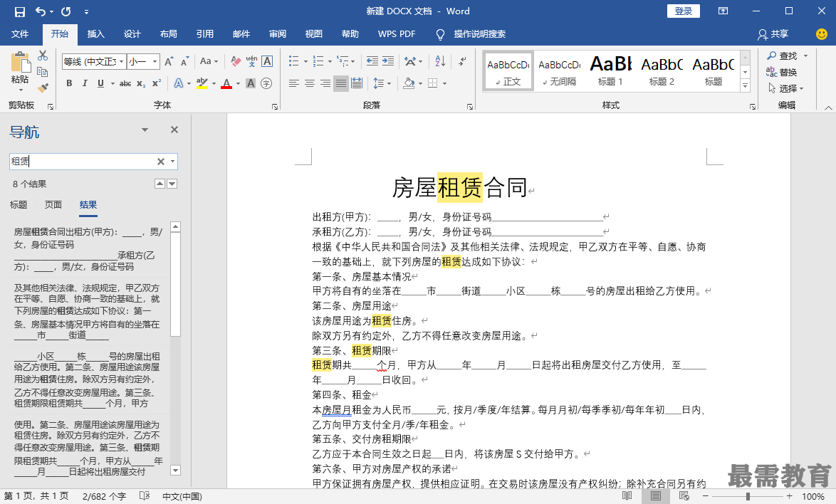This screenshot has width=836, height=504.
Task: Open bullet list style dropdown
Action: tap(305, 62)
